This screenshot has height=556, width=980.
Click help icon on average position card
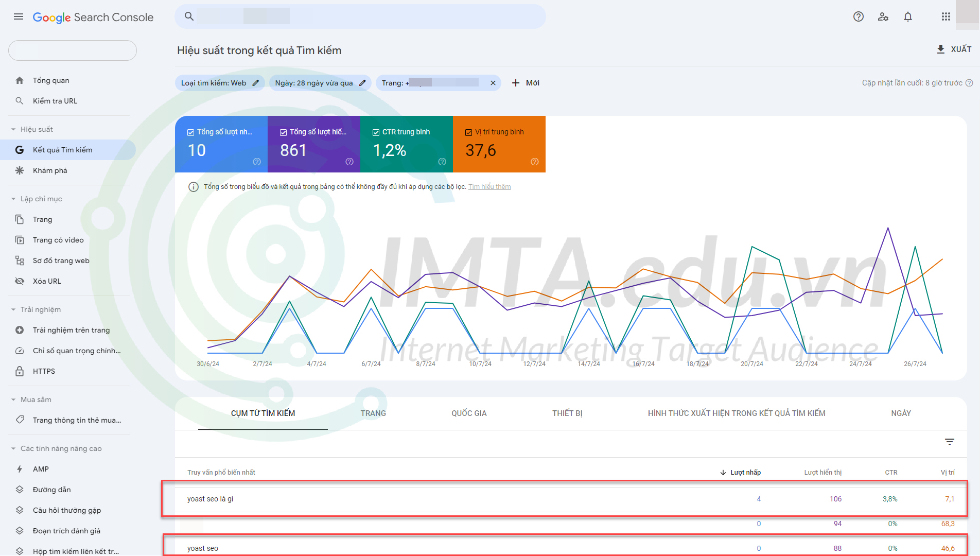click(535, 162)
